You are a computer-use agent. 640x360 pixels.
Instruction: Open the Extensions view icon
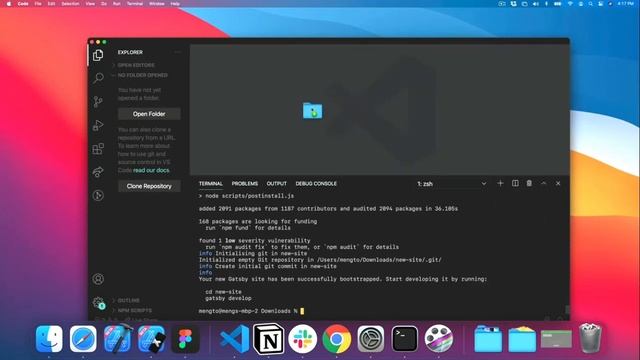(x=98, y=149)
